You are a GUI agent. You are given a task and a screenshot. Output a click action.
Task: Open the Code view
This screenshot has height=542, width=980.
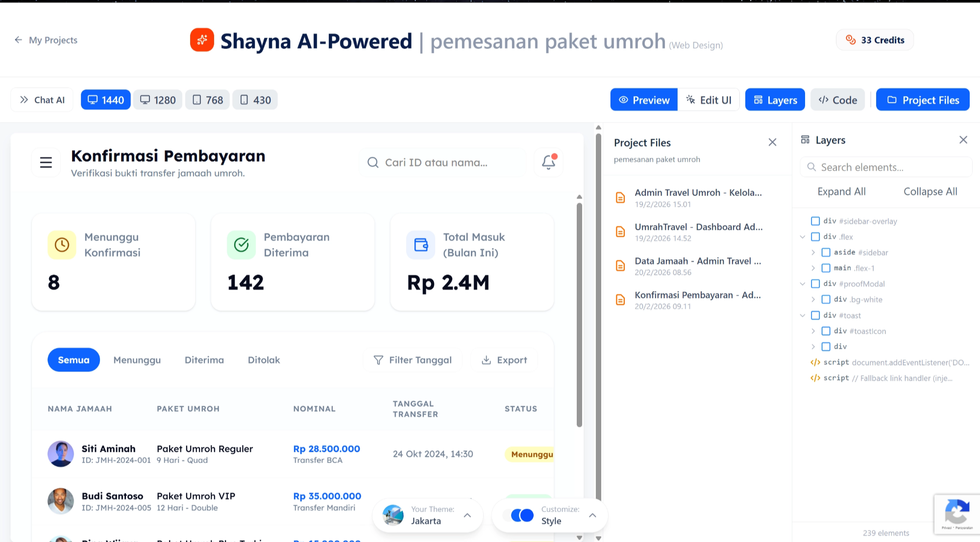[837, 99]
